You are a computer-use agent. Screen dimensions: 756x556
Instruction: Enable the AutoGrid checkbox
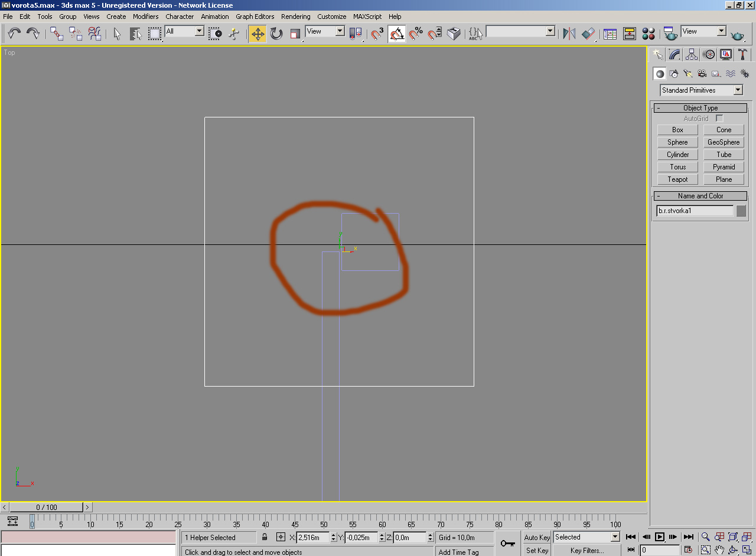pyautogui.click(x=719, y=119)
